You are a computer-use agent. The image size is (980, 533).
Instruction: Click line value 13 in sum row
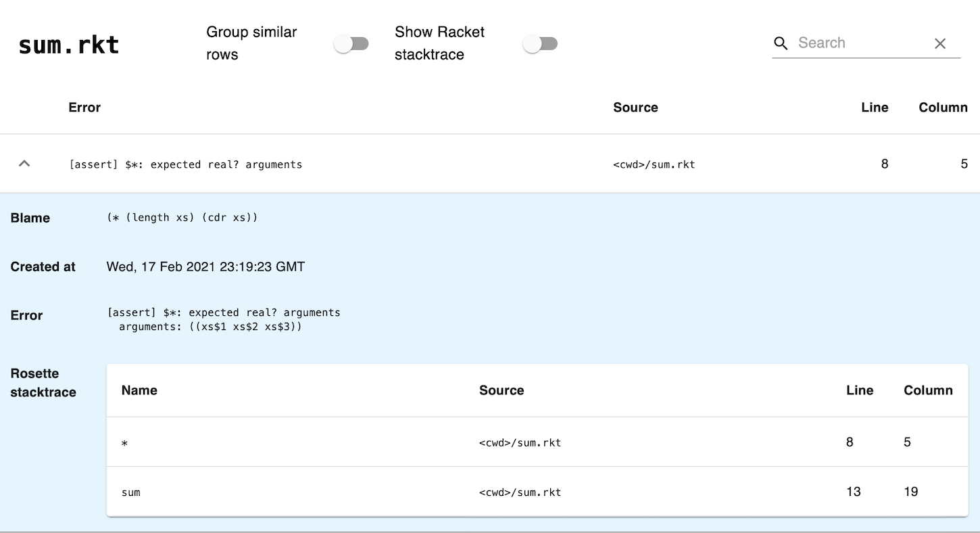[854, 492]
